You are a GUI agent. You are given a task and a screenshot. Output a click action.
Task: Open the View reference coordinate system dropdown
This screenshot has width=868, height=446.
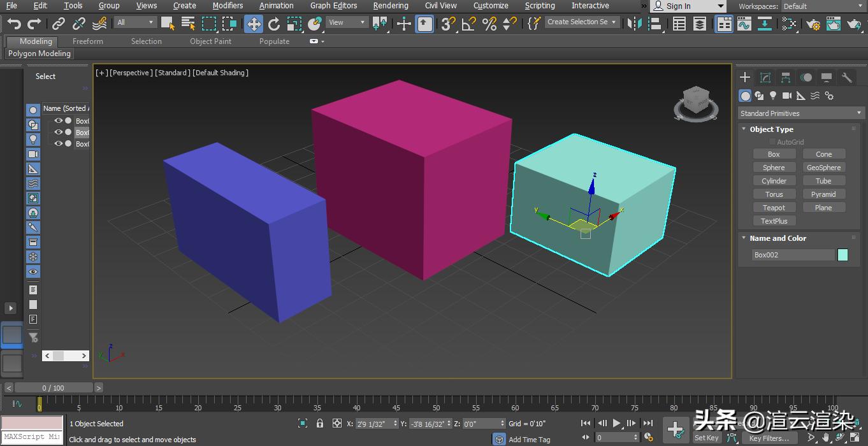pyautogui.click(x=346, y=21)
